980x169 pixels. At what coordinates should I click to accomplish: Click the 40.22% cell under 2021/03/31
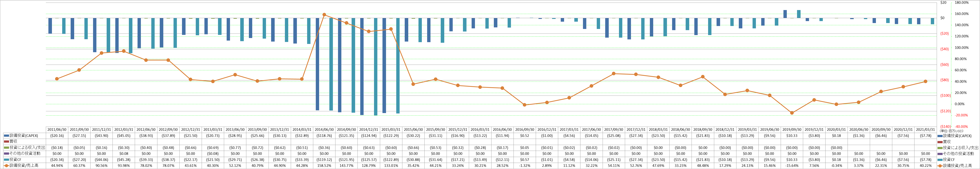(x=926, y=166)
